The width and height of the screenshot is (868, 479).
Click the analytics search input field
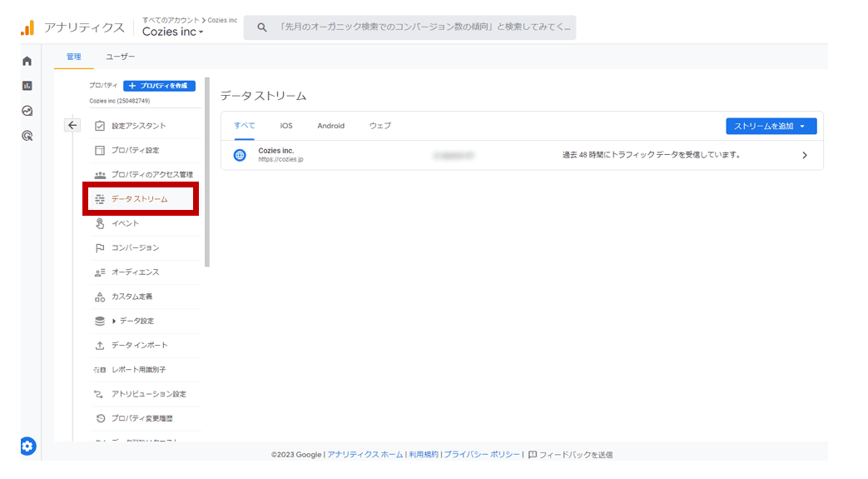pyautogui.click(x=410, y=27)
